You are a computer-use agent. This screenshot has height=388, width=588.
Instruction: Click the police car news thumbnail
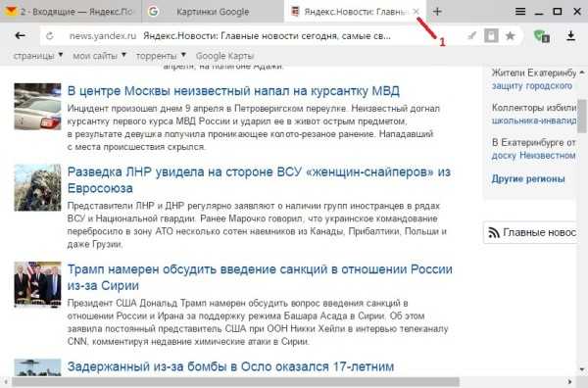click(x=37, y=107)
